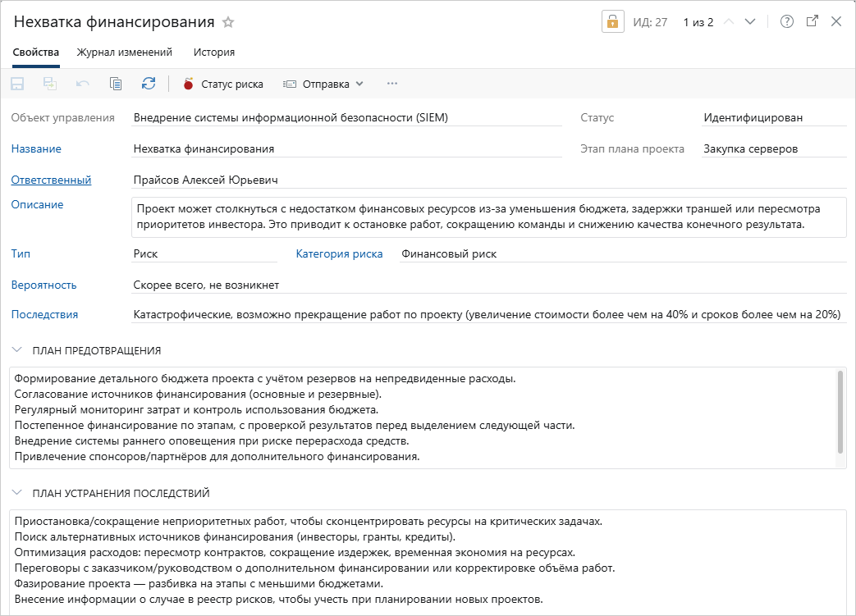Click the copy icon in the toolbar

pyautogui.click(x=116, y=84)
